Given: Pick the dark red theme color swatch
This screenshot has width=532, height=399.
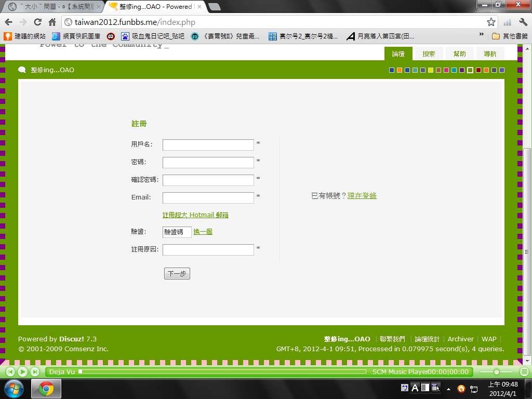Looking at the screenshot, I should [x=478, y=70].
